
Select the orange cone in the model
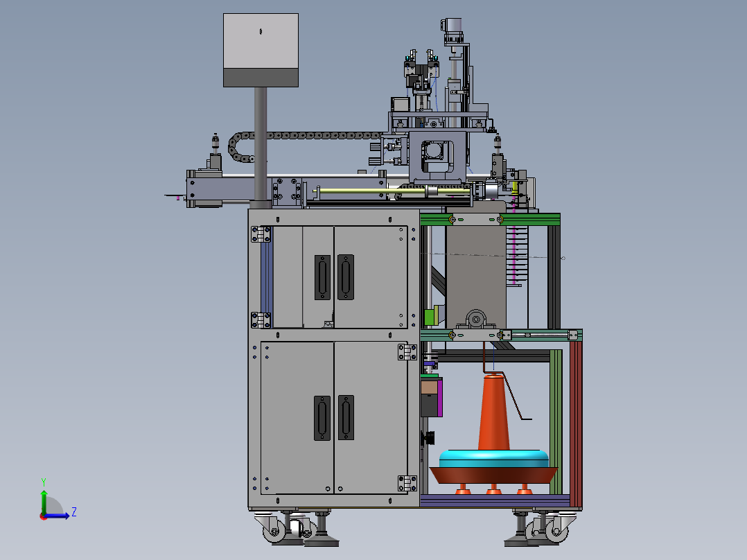point(493,413)
